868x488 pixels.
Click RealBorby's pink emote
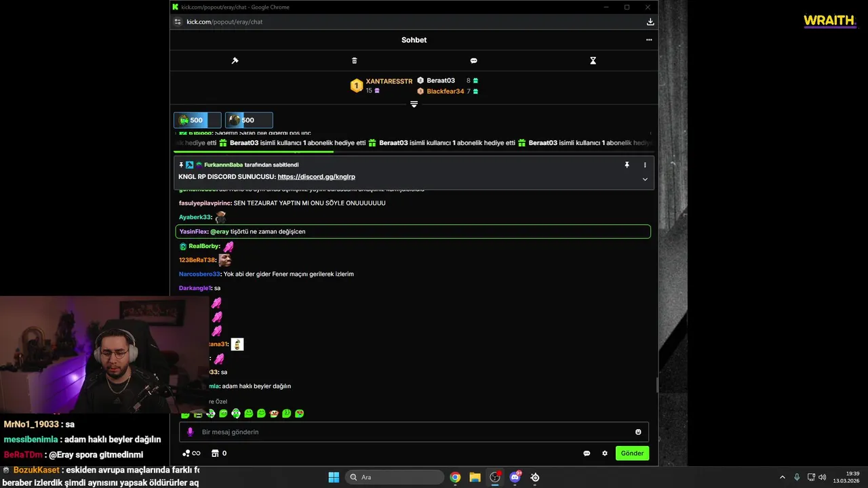coord(229,246)
